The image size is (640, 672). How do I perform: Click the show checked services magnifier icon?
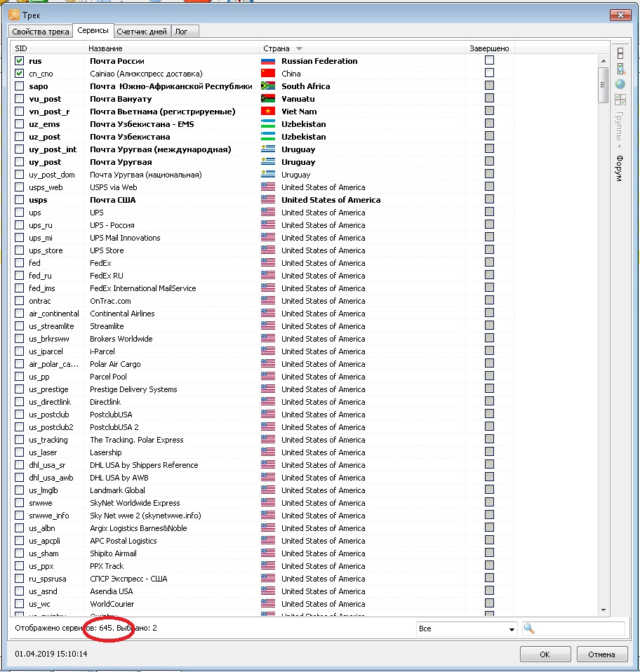[620, 69]
